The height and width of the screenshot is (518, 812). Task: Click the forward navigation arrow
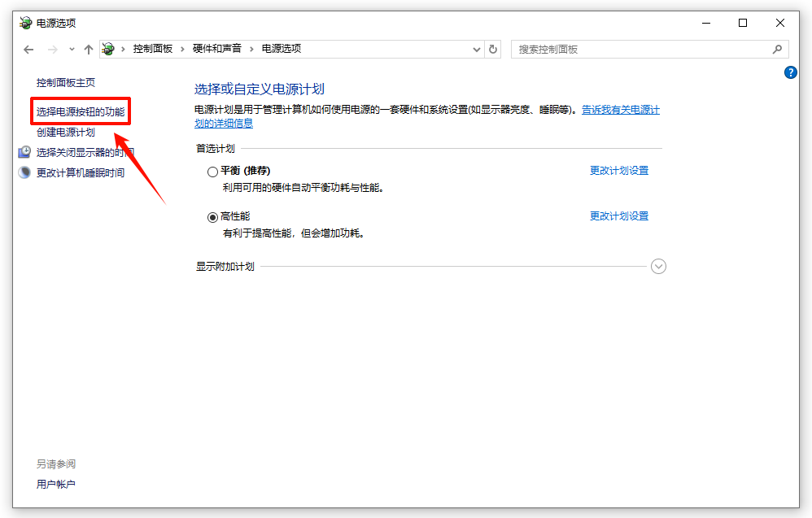[x=49, y=49]
